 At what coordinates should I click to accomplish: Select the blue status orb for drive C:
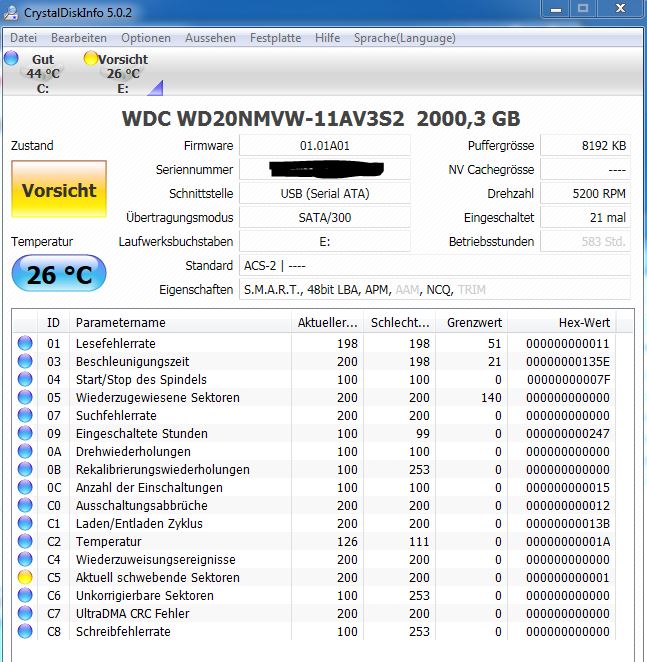coord(11,58)
